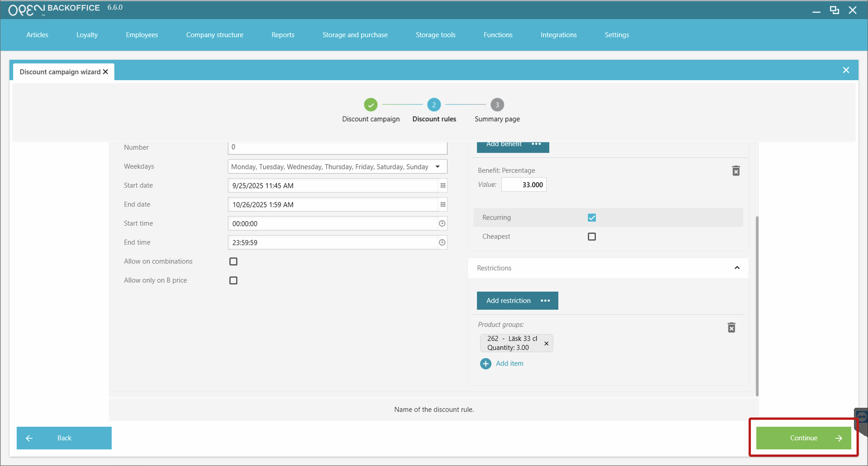Click the Percentage benefit Value field
The image size is (868, 466).
[524, 185]
